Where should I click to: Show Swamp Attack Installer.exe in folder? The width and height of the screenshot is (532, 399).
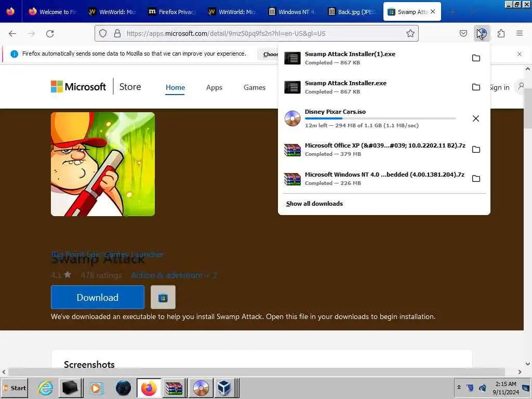(x=476, y=87)
